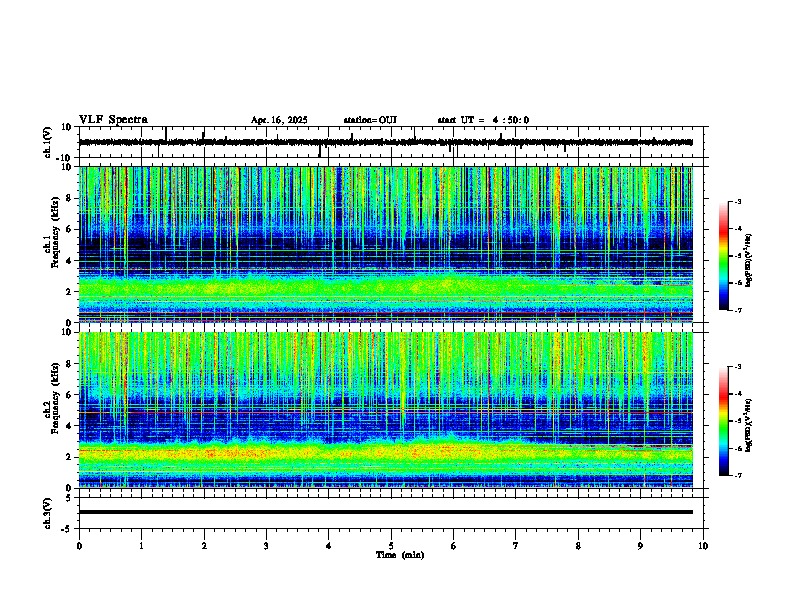Viewport: 792px width, 612px height.
Task: Click "6" kHz tick on ch.1 spectrogram
Action: click(x=70, y=230)
